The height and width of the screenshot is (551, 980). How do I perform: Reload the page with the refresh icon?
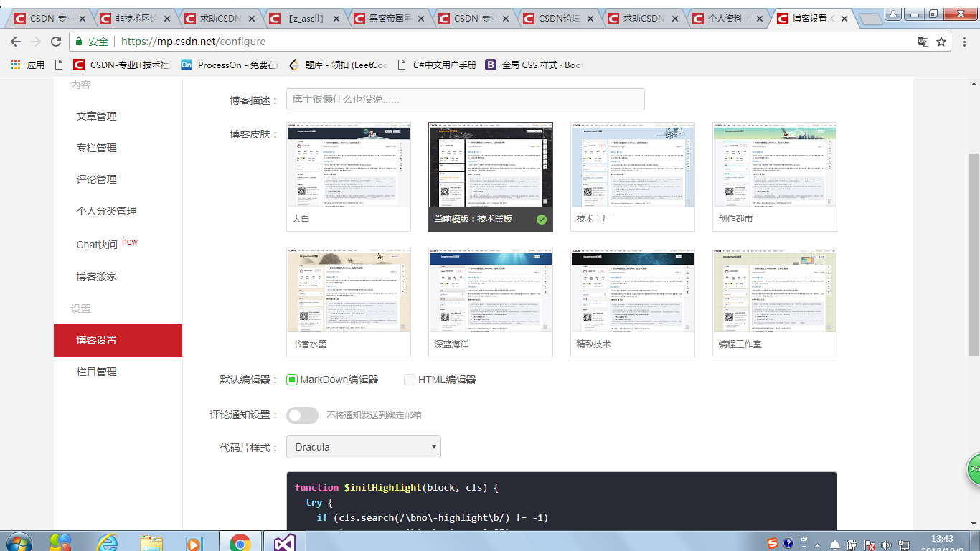click(x=55, y=42)
